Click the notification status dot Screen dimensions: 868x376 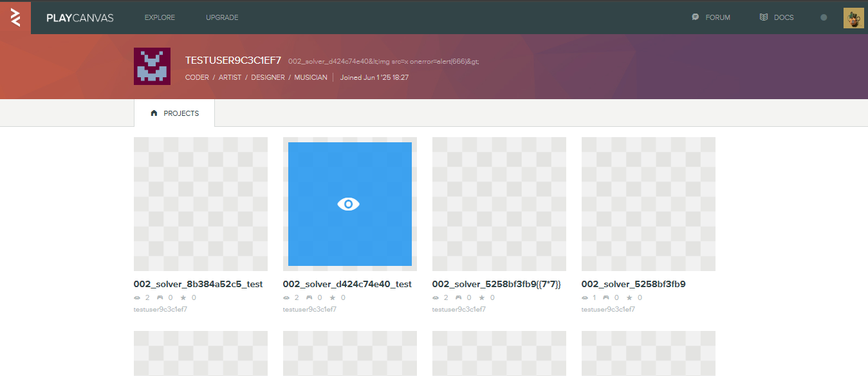click(x=824, y=17)
